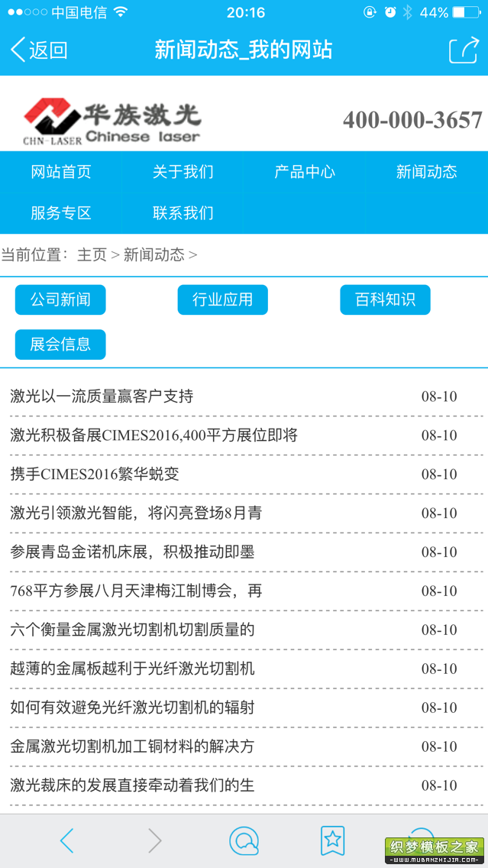Tap the round search icon in bottom toolbar
This screenshot has height=868, width=488.
tap(244, 840)
